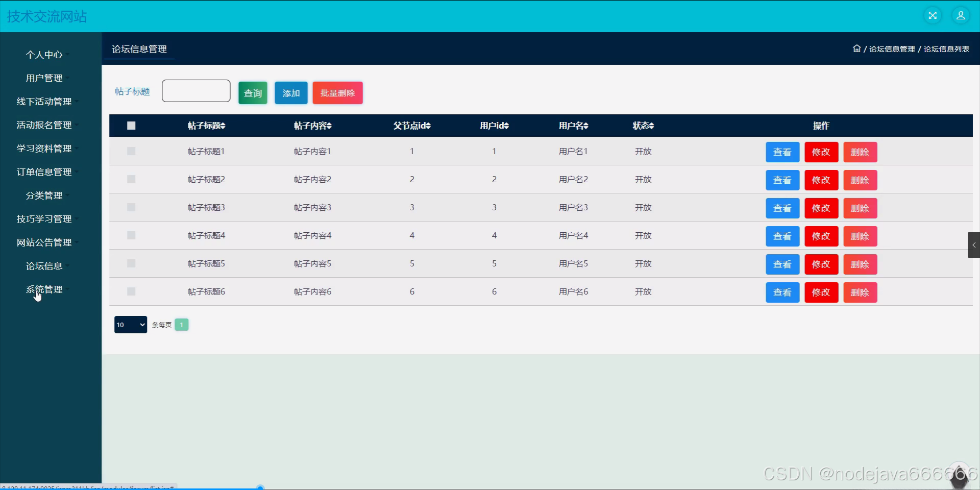Click 删除 for 帖子标题6 row
Screen dimensions: 980x490
click(860, 292)
